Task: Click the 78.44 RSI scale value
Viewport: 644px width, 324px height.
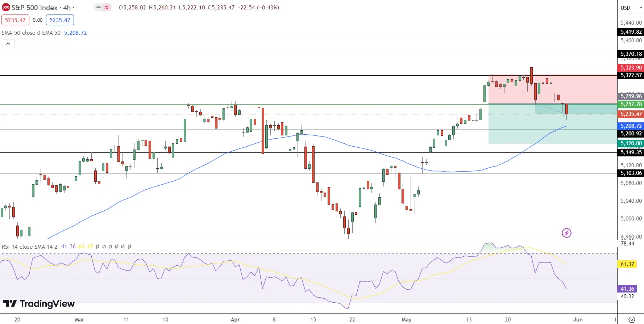Action: point(628,244)
